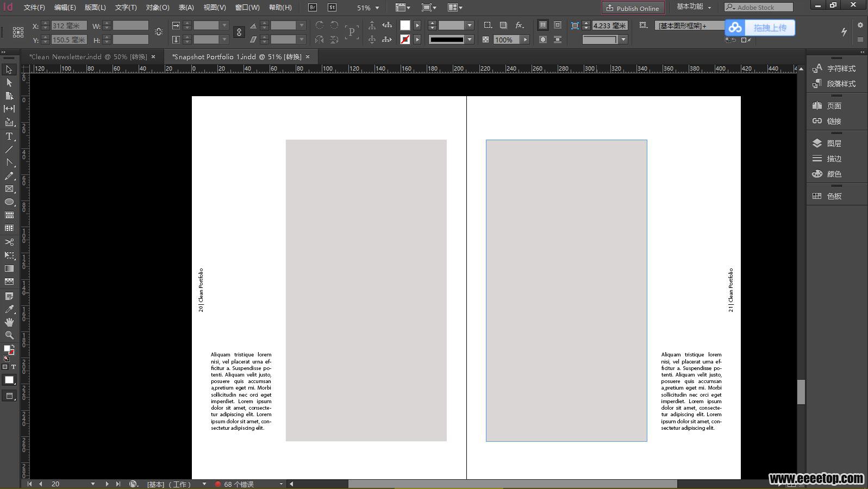Select the Hand tool
This screenshot has height=489, width=868.
tap(9, 322)
